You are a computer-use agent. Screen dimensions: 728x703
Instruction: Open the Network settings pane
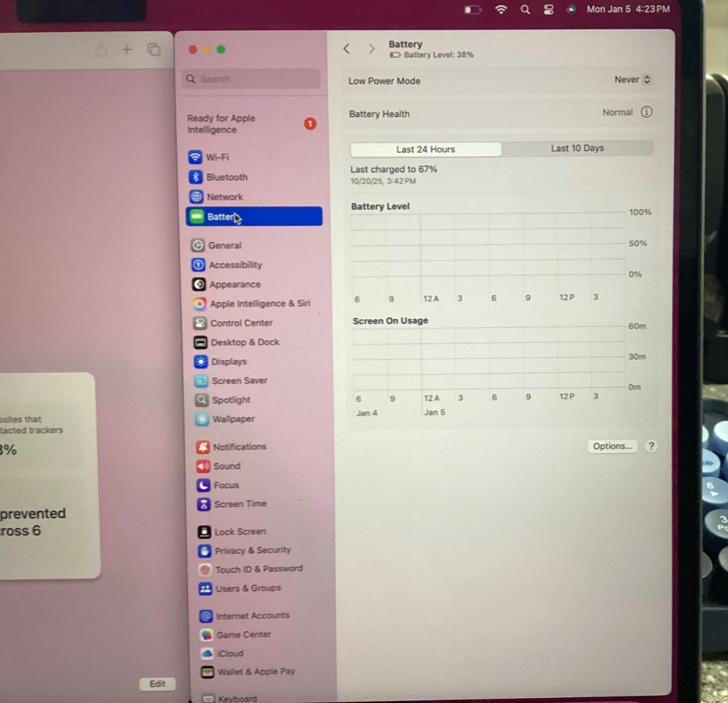pyautogui.click(x=224, y=197)
